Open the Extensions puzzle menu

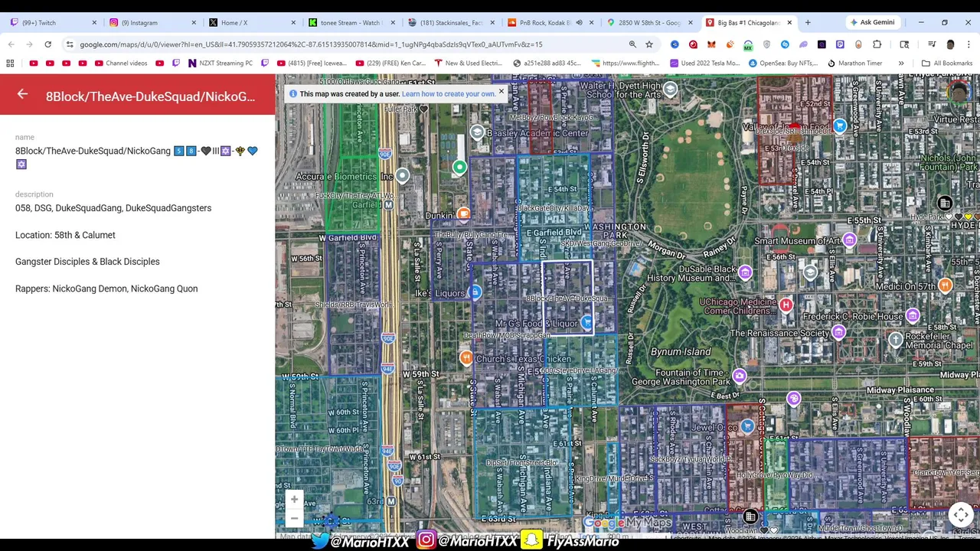877,44
